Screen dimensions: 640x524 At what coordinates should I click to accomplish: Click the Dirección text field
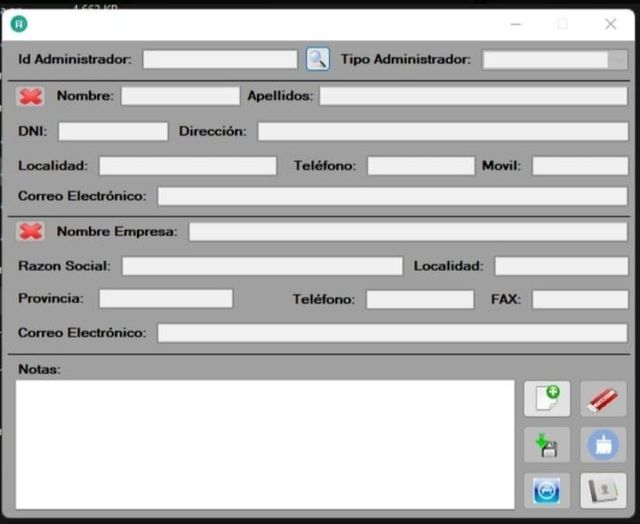pyautogui.click(x=443, y=131)
